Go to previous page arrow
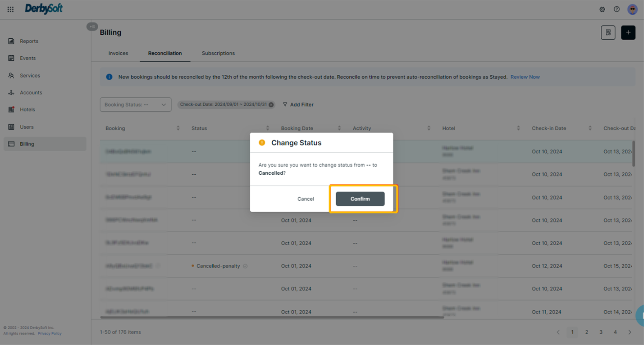The image size is (644, 345). [x=558, y=332]
